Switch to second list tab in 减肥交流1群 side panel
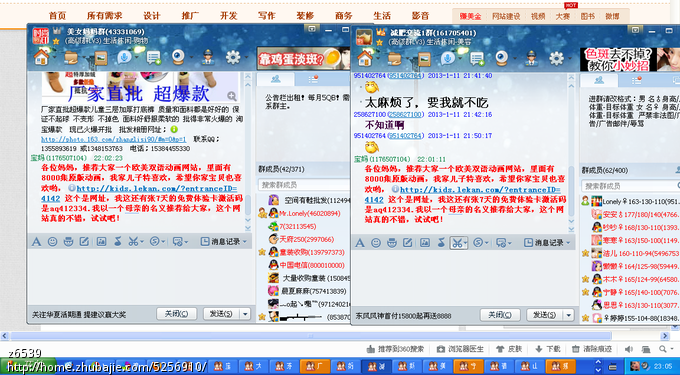The image size is (680, 375). click(x=636, y=81)
